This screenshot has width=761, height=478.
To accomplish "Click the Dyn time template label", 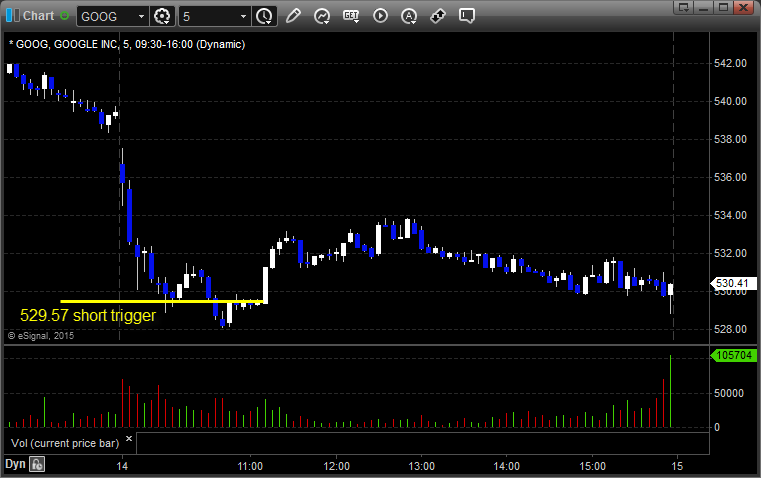I will [15, 464].
